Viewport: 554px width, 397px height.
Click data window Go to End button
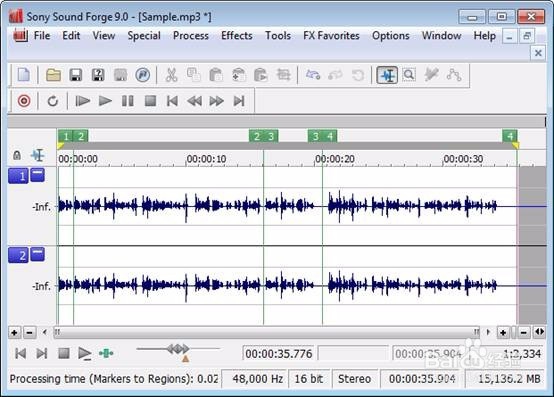coord(42,353)
